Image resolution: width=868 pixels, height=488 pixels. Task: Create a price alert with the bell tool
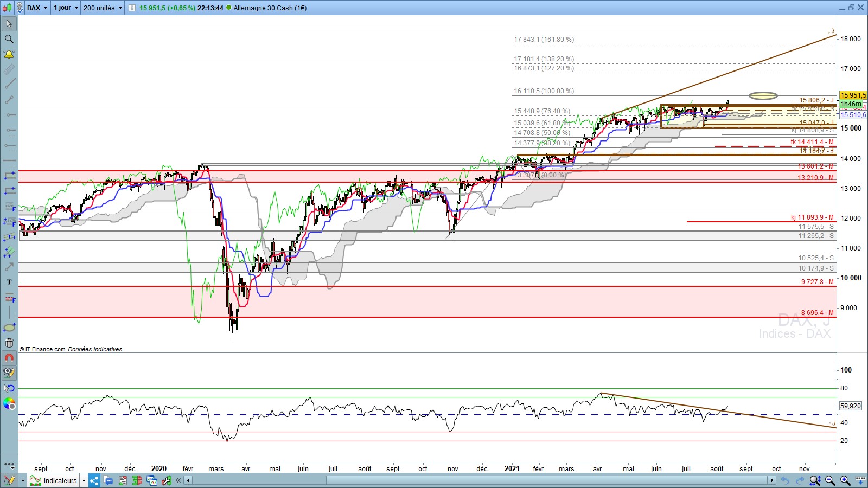(x=9, y=54)
